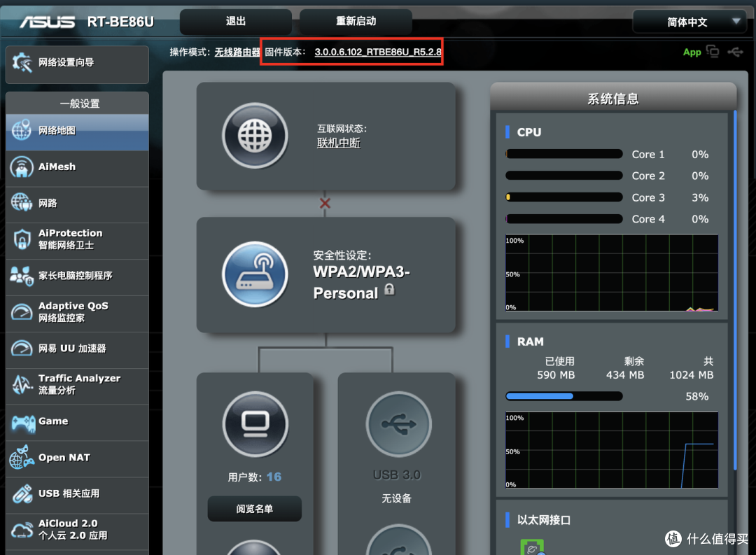756x555 pixels.
Task: Click the 以太网接口 section heading
Action: 544,520
